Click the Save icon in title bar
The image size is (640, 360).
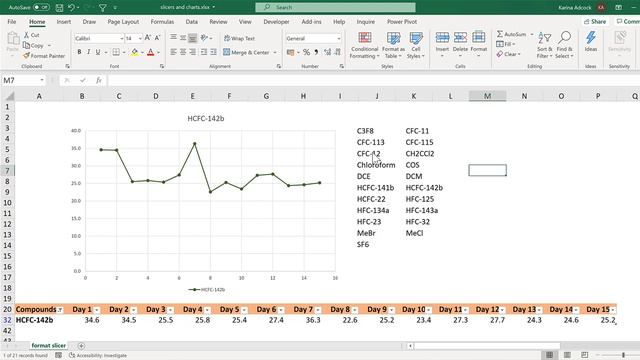[59, 7]
